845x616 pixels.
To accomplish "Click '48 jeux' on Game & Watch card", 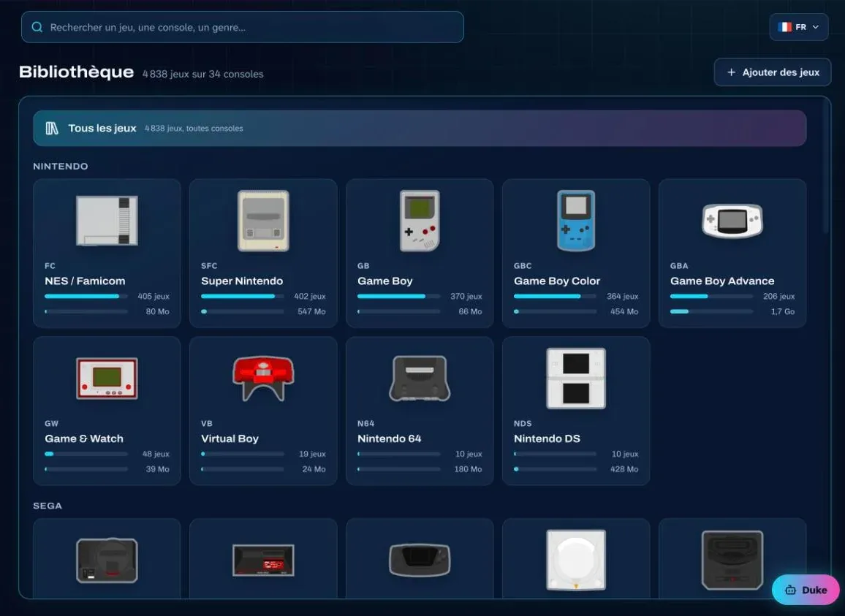I will click(156, 455).
